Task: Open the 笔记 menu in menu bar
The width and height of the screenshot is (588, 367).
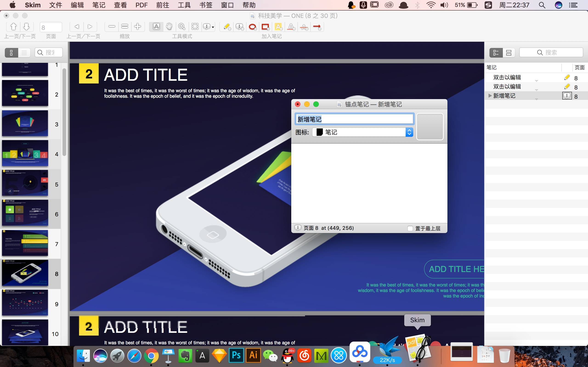Action: pos(99,5)
